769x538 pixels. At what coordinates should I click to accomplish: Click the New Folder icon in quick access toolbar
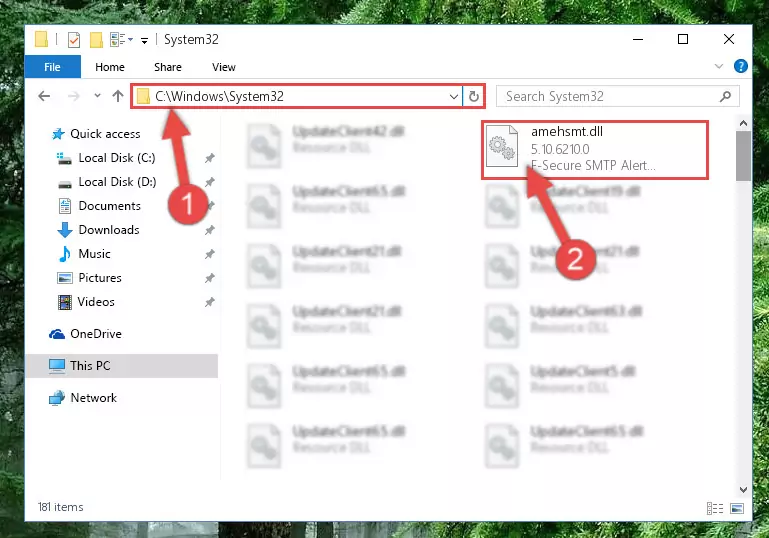tap(96, 40)
